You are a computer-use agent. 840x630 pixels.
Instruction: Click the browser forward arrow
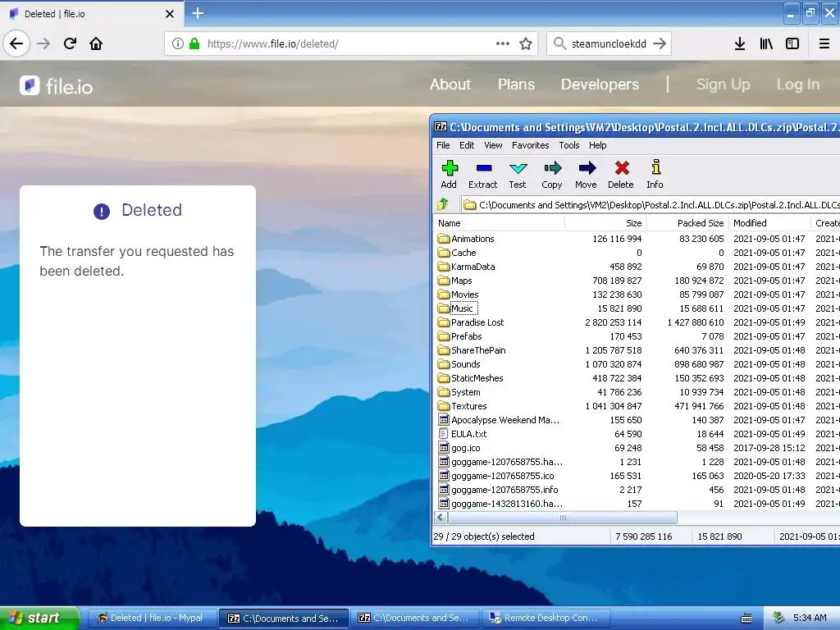point(43,43)
